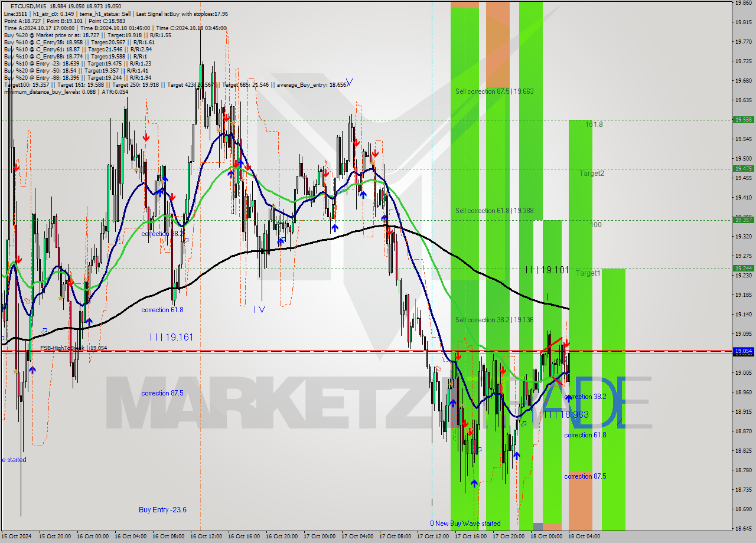756x543 pixels.
Task: Click 'Sell correction 87.5 | 19.663' label
Action: [x=494, y=91]
